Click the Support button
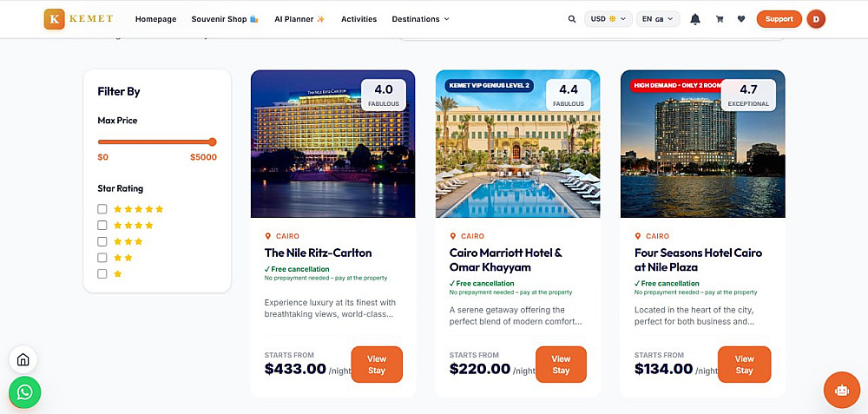The height and width of the screenshot is (414, 868). (x=779, y=19)
